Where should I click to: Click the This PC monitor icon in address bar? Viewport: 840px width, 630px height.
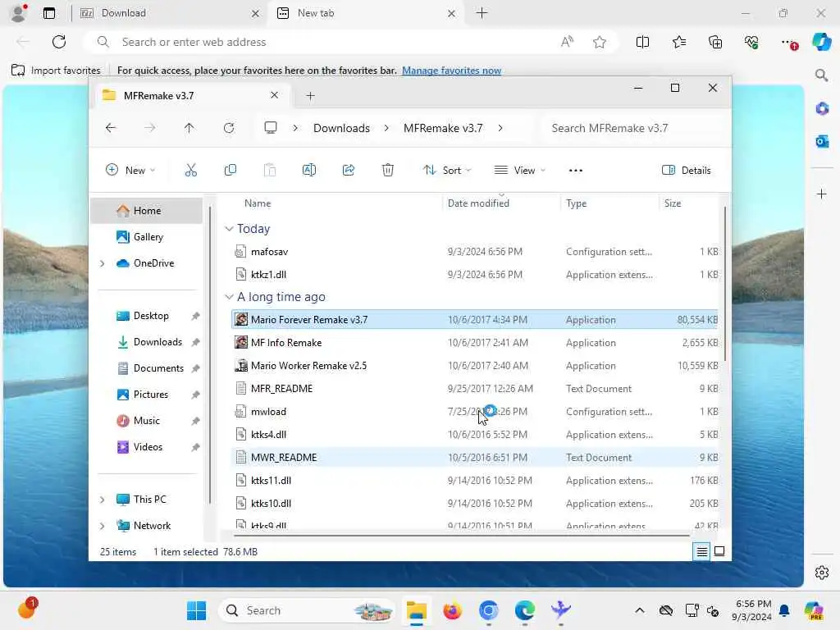pos(271,128)
